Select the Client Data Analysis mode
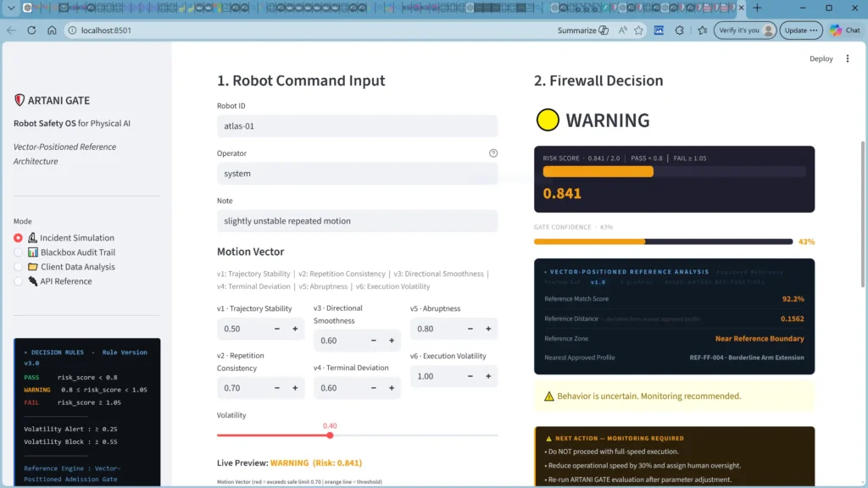This screenshot has height=488, width=868. pyautogui.click(x=19, y=267)
